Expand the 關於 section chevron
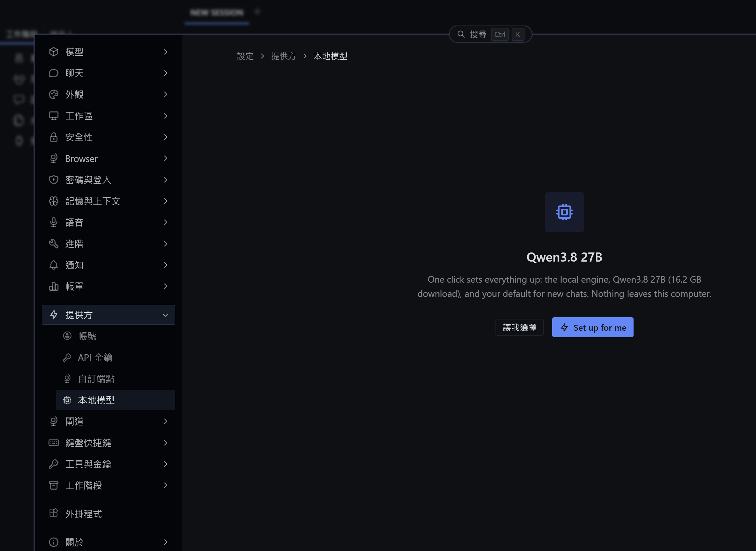The height and width of the screenshot is (551, 756). [x=166, y=542]
